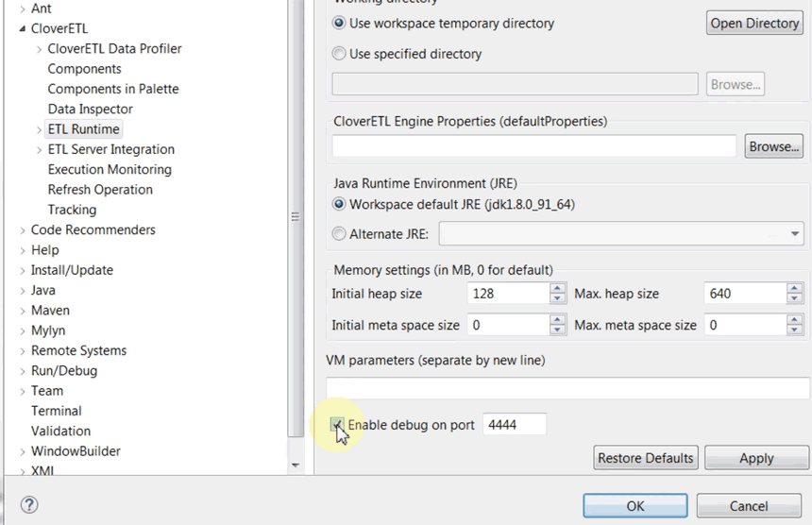Image resolution: width=812 pixels, height=525 pixels.
Task: Increase Max. meta space size value
Action: pyautogui.click(x=794, y=320)
